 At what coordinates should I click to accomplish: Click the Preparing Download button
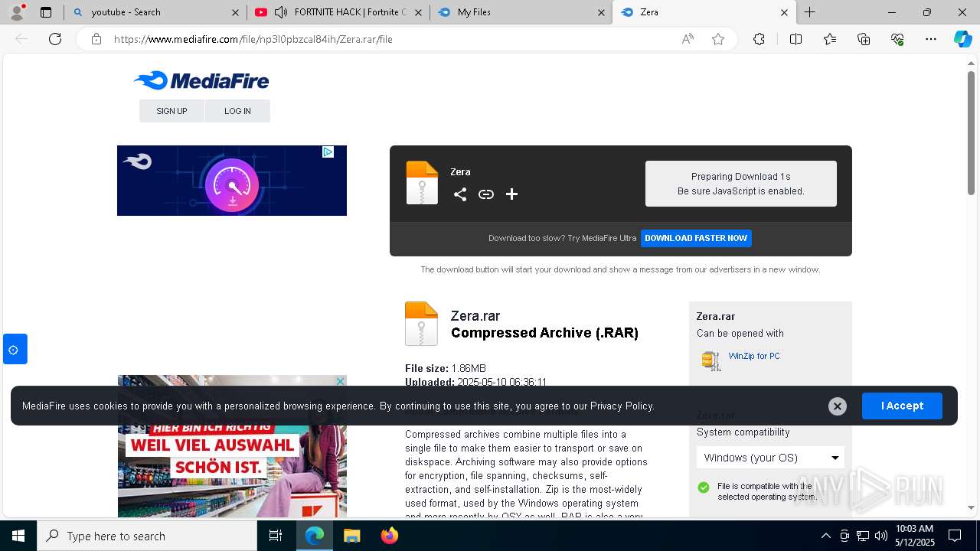(x=741, y=184)
